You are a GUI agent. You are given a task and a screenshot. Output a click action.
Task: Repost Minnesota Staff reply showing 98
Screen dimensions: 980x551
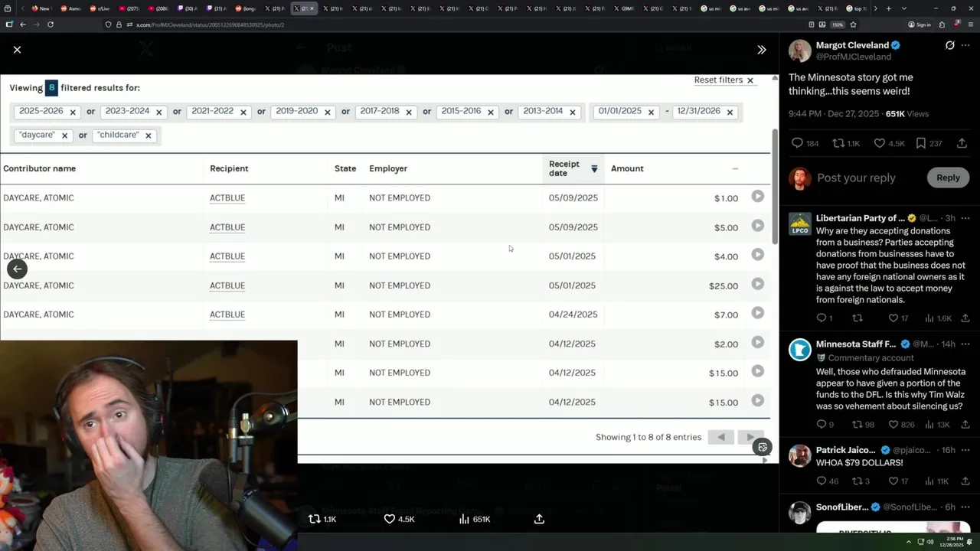click(857, 425)
